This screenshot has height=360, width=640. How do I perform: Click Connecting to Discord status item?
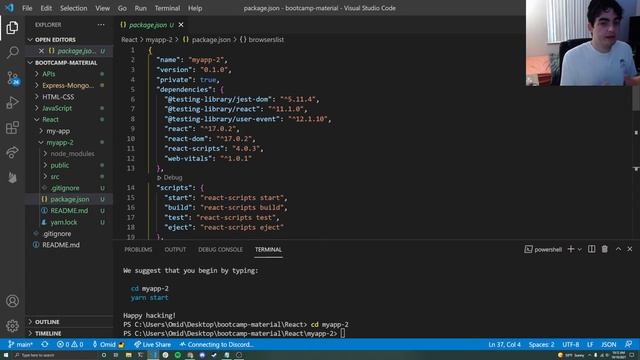tap(216, 344)
